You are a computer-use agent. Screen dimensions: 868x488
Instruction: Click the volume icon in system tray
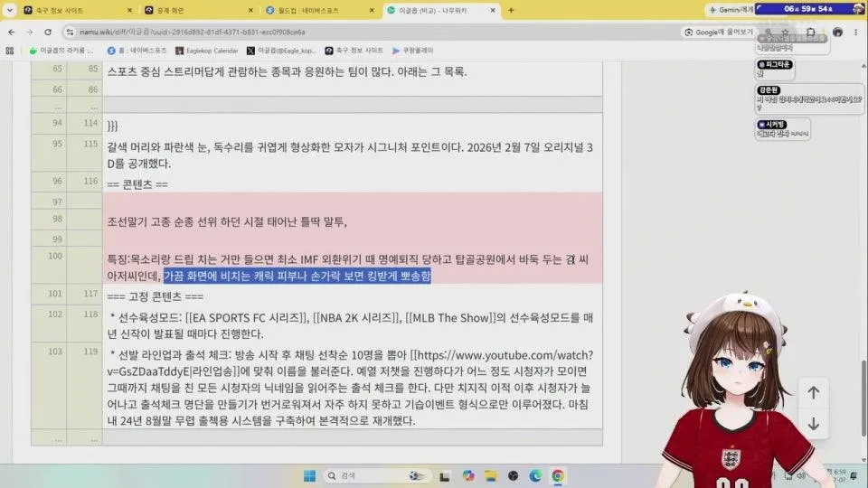pyautogui.click(x=801, y=476)
